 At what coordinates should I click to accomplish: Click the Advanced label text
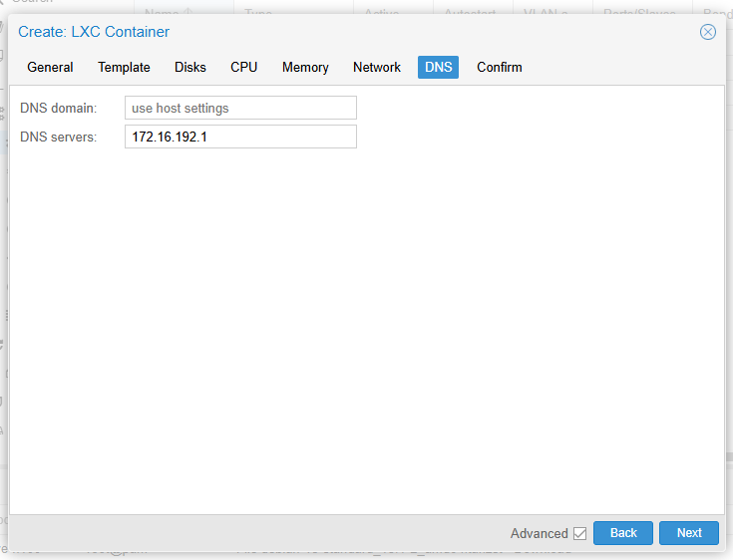click(x=539, y=534)
